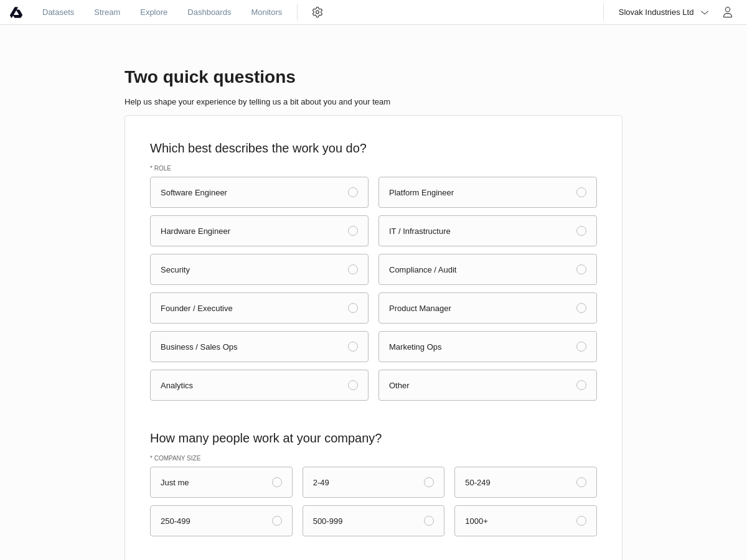The image size is (747, 560).
Task: Navigate to the Explore page
Action: 154,12
